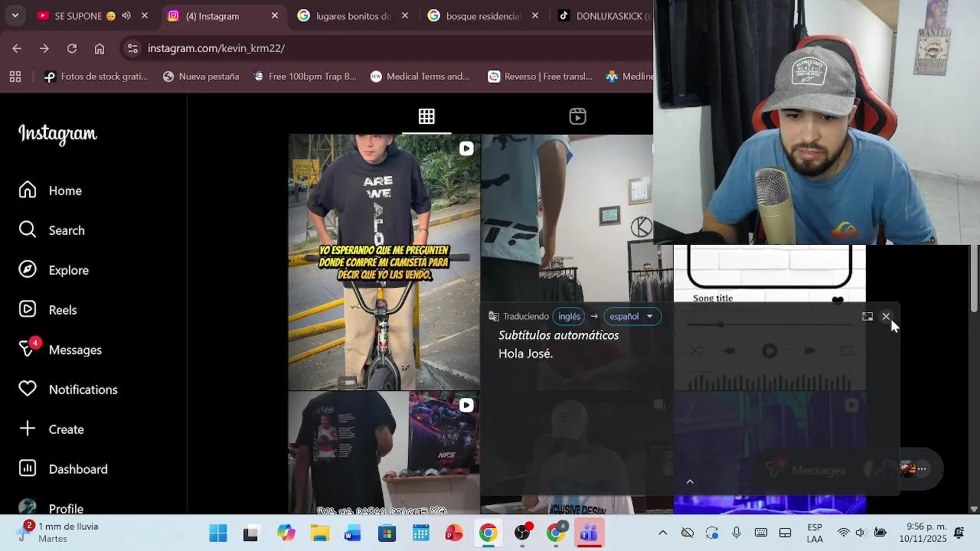Screen dimensions: 980x551
Task: Open the weather widget '1 mm de lluvia'
Action: [x=60, y=533]
